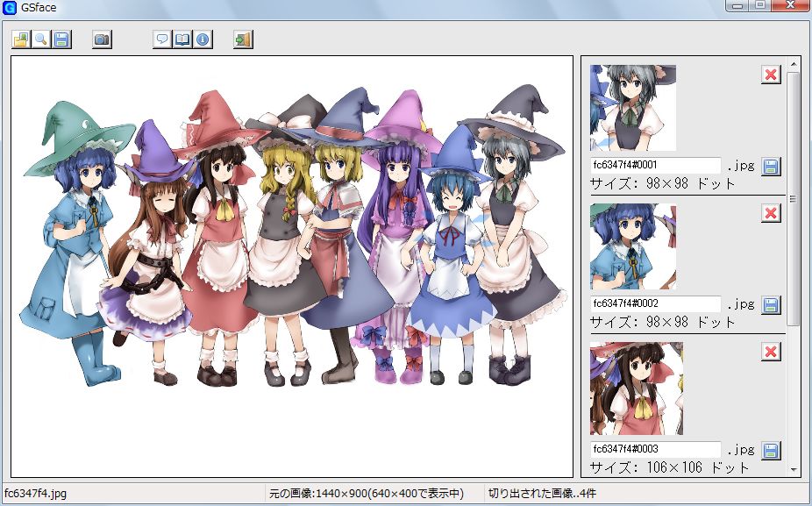Click status text 元の画像:1440×900

[367, 494]
